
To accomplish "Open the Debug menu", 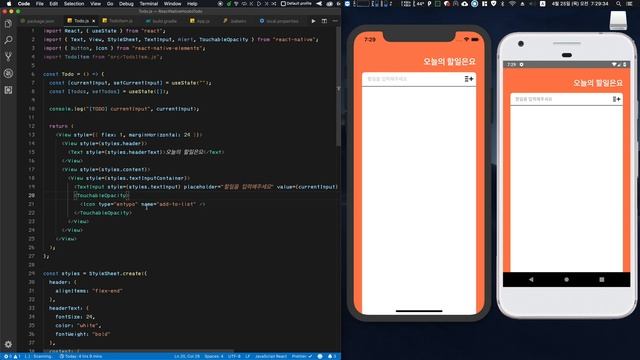I will point(126,4).
